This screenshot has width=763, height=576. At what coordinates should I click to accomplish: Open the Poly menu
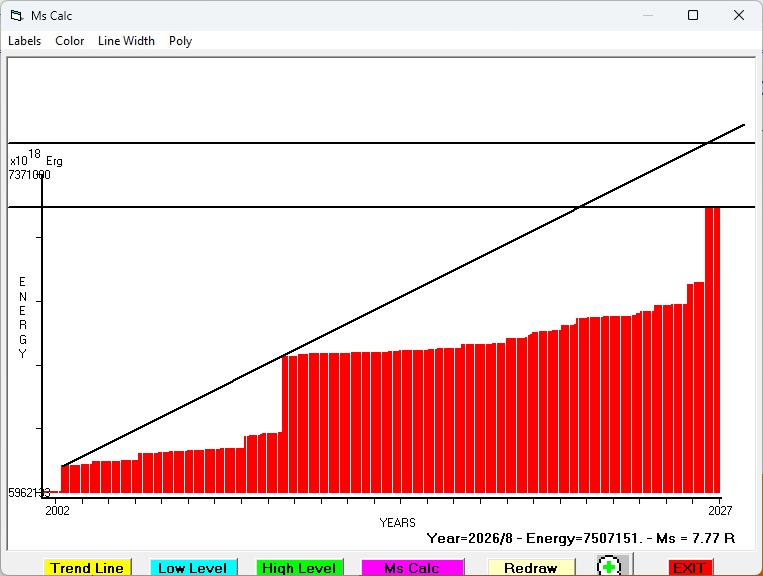tap(181, 41)
